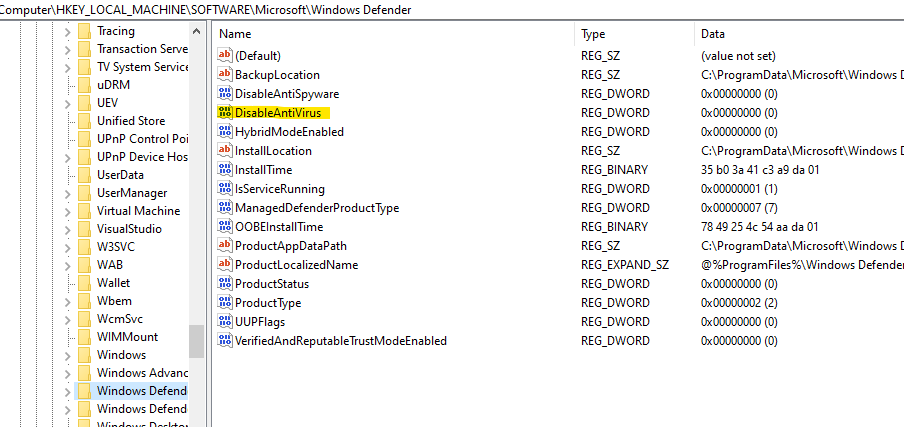Expand the Transaction Server key
904x427 pixels.
point(67,50)
